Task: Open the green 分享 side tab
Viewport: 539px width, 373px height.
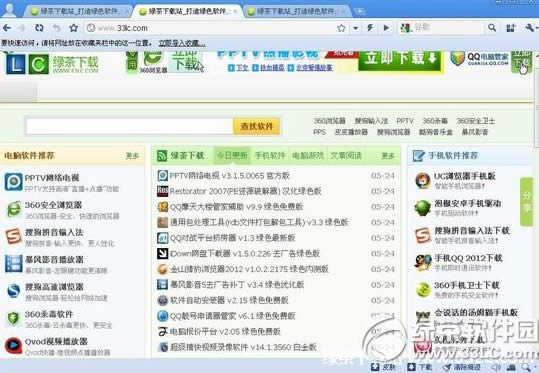Action: (x=527, y=202)
